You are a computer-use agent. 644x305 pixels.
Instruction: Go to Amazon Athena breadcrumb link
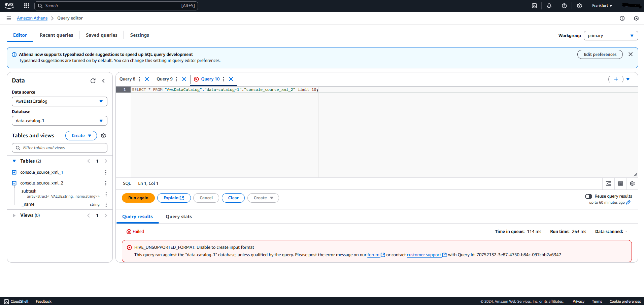(x=32, y=18)
